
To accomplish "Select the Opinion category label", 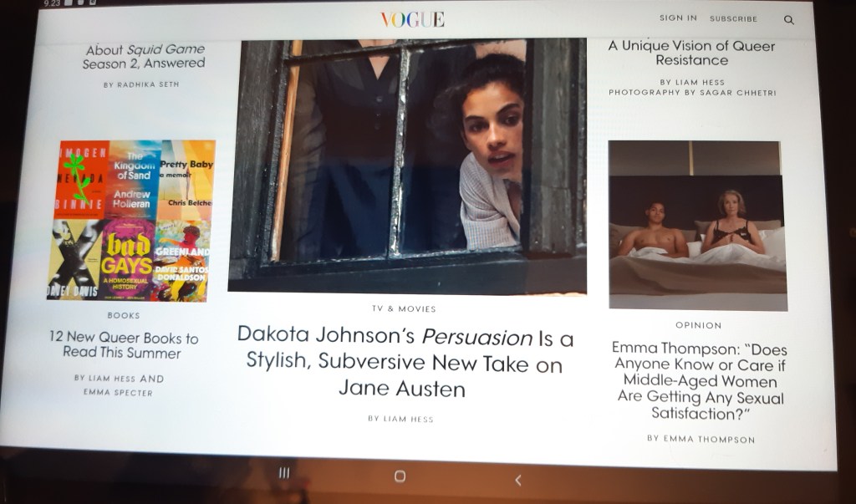I will pyautogui.click(x=697, y=325).
